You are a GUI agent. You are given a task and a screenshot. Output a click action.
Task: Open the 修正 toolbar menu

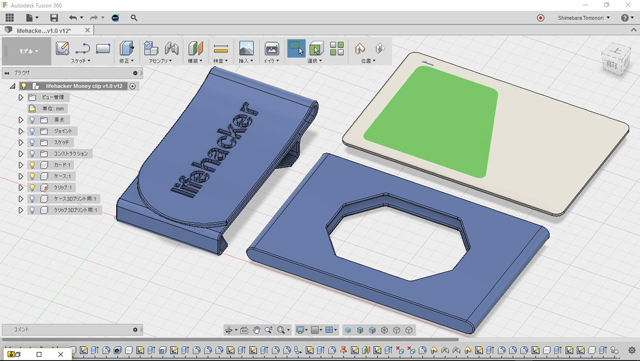tap(127, 61)
